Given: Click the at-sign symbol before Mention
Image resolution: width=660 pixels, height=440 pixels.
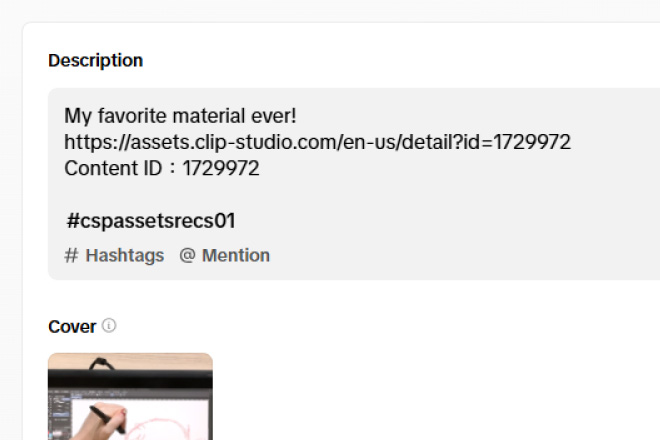Looking at the screenshot, I should pyautogui.click(x=187, y=255).
